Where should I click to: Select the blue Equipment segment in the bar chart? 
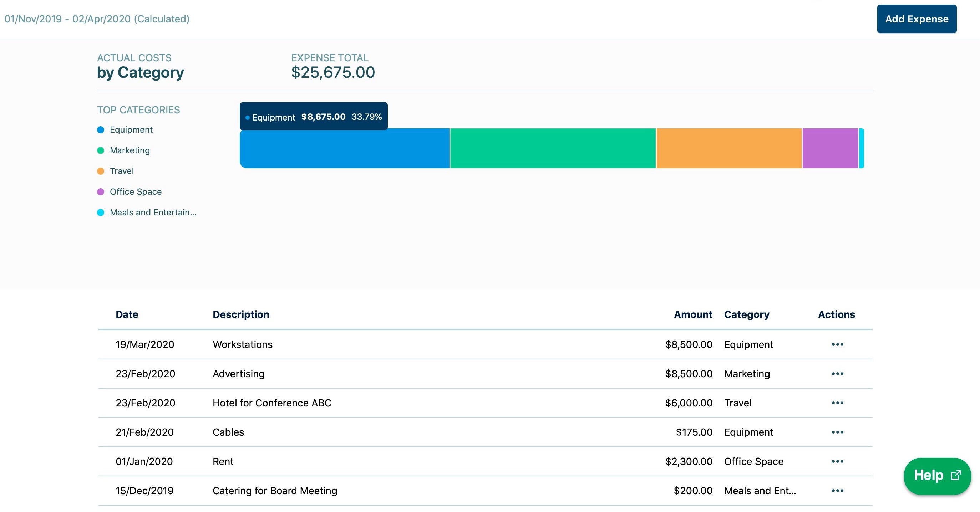pyautogui.click(x=344, y=149)
